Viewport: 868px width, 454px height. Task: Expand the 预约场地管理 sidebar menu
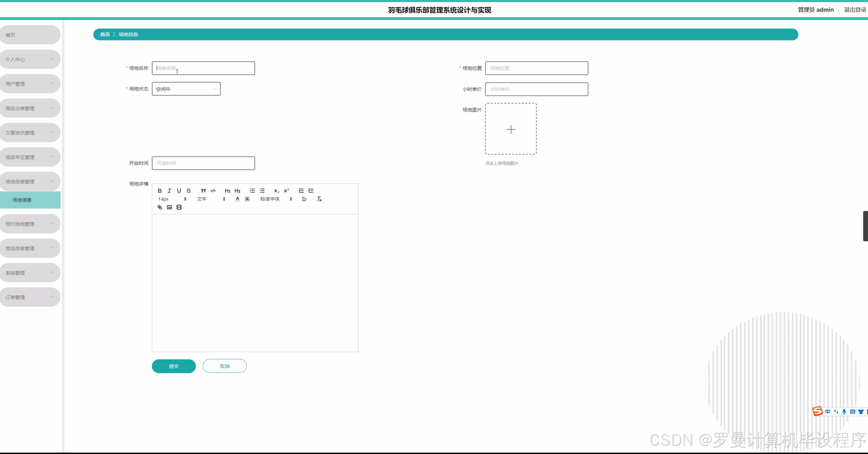tap(30, 224)
